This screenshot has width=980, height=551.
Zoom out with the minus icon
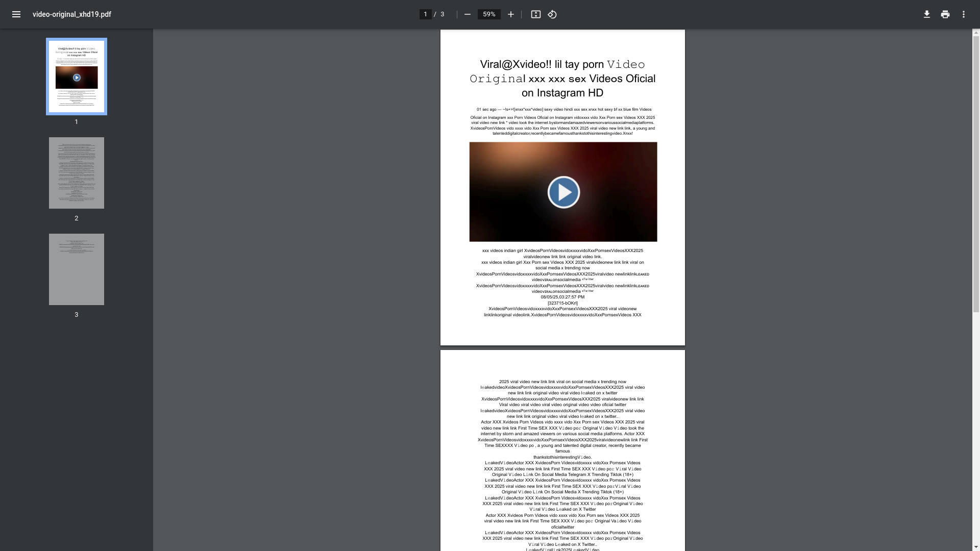click(467, 14)
